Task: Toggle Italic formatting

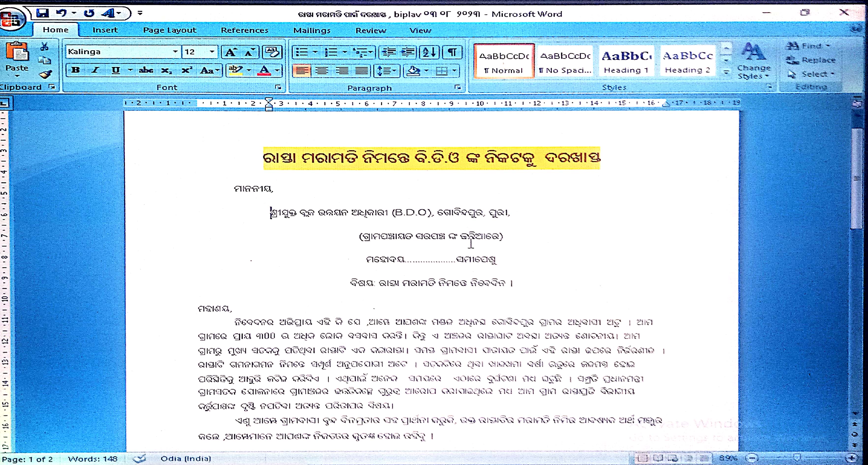Action: click(95, 70)
